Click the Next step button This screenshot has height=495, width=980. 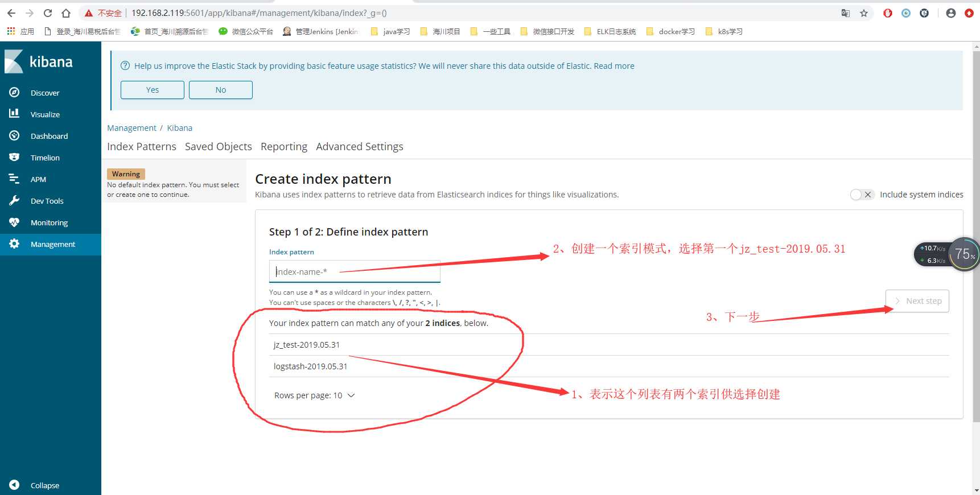917,301
